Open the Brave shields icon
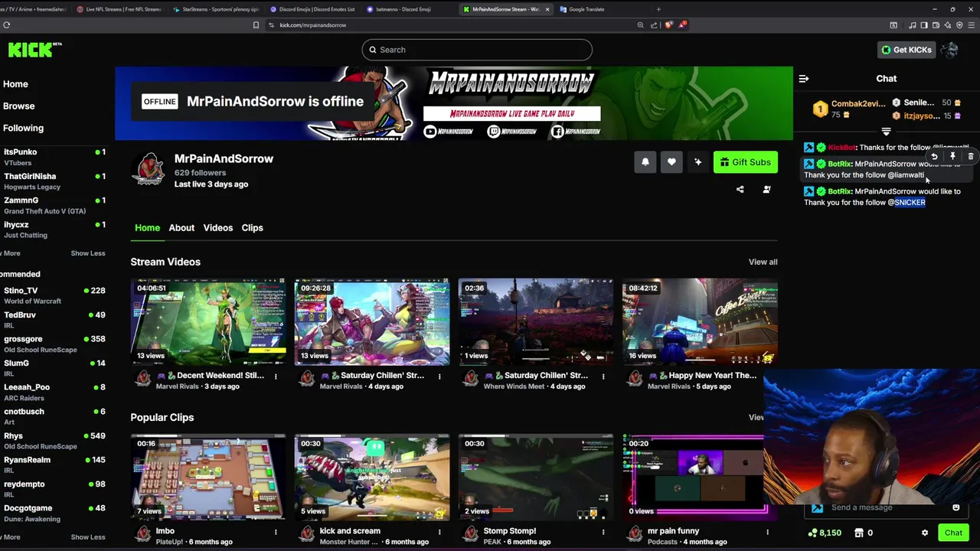This screenshot has width=980, height=551. click(668, 25)
